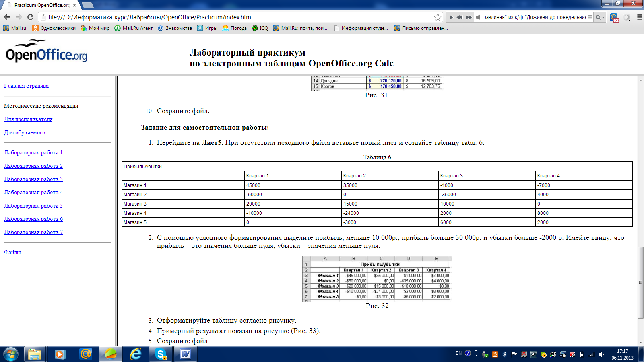This screenshot has height=362, width=644.
Task: Open Лабораторная работа 4 link
Action: pos(33,192)
